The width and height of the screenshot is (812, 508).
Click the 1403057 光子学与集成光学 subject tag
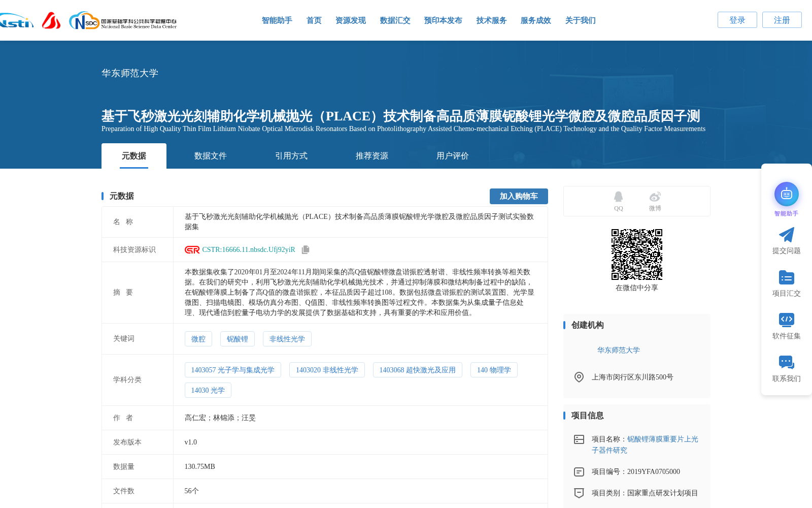point(233,370)
